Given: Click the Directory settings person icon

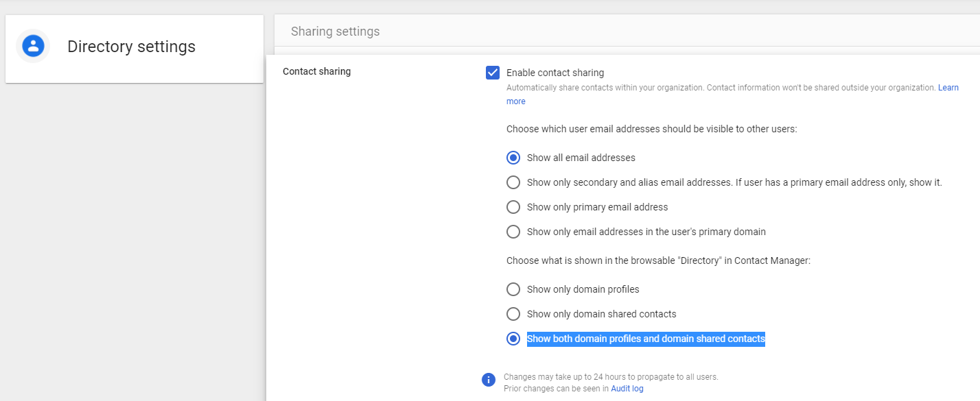Looking at the screenshot, I should pyautogui.click(x=33, y=46).
